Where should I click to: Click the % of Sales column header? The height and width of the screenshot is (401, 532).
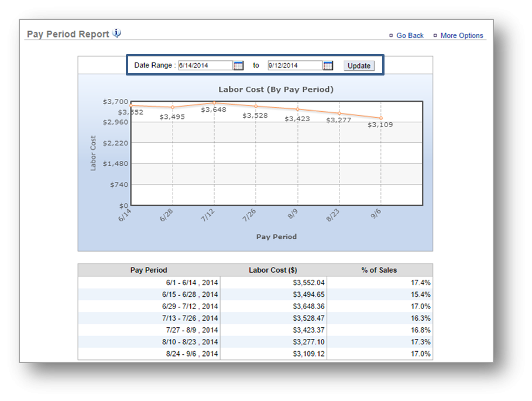tap(382, 270)
